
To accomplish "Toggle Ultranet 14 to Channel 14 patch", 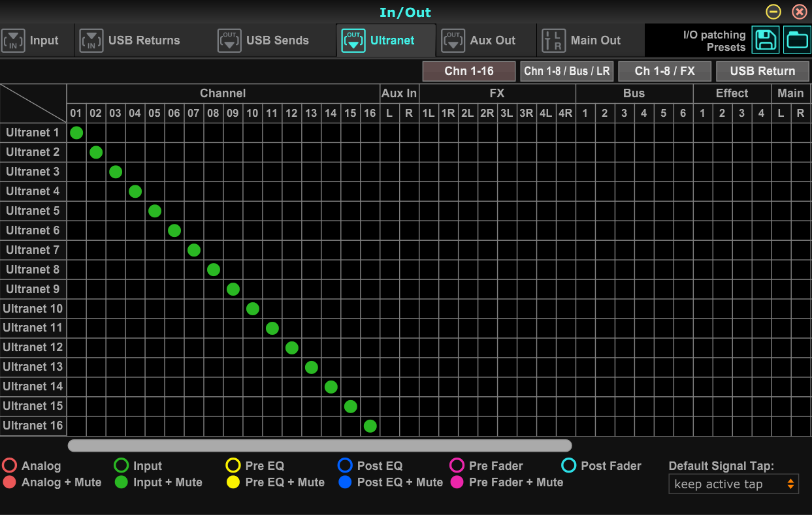I will pyautogui.click(x=331, y=386).
